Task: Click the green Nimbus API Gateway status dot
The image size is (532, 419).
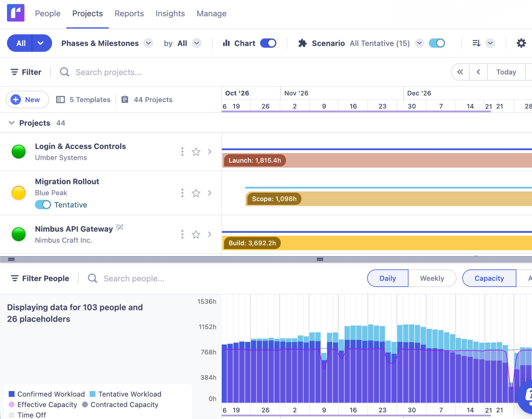Action: click(x=19, y=234)
